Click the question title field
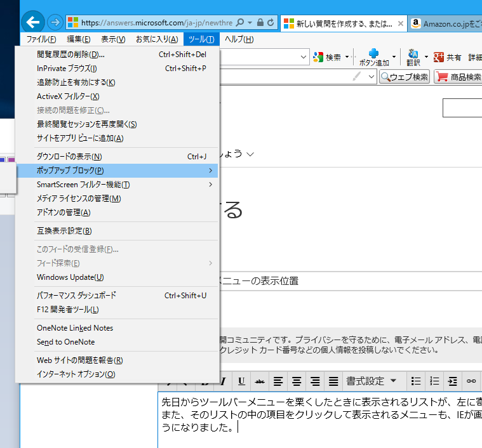This screenshot has width=482, height=448. click(x=351, y=281)
